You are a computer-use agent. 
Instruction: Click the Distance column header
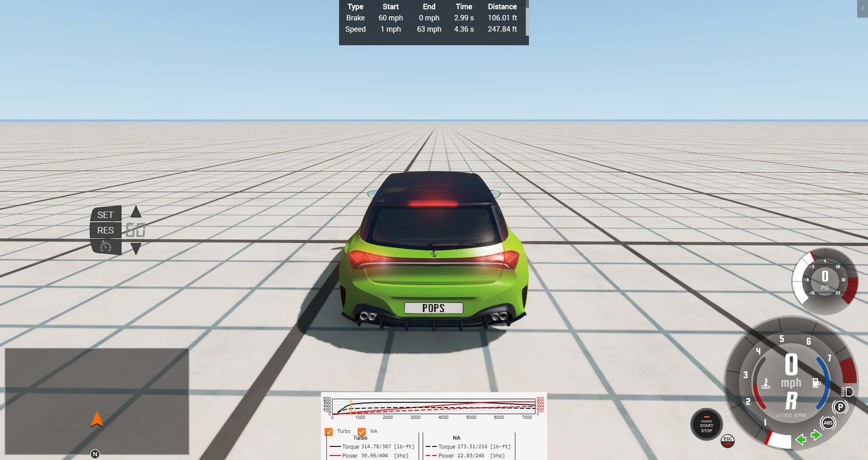click(502, 6)
